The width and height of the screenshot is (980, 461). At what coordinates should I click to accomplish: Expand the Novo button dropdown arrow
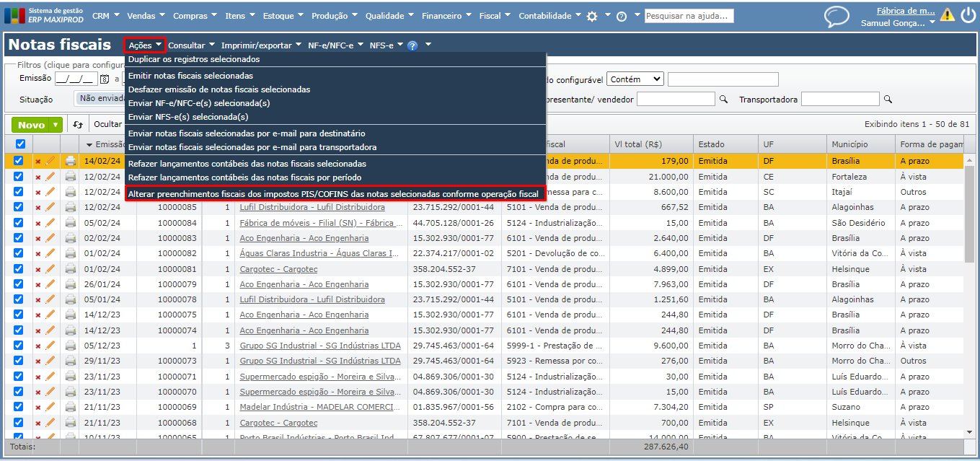click(56, 125)
